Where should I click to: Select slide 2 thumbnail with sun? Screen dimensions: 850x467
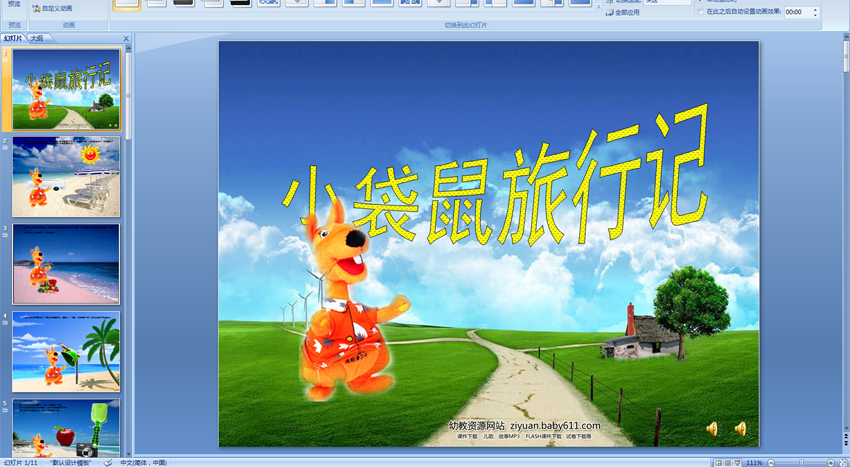(66, 176)
